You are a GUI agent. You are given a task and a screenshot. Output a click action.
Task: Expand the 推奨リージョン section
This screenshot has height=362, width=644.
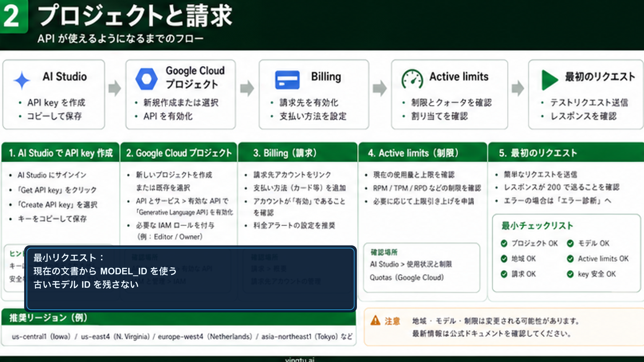[48, 318]
